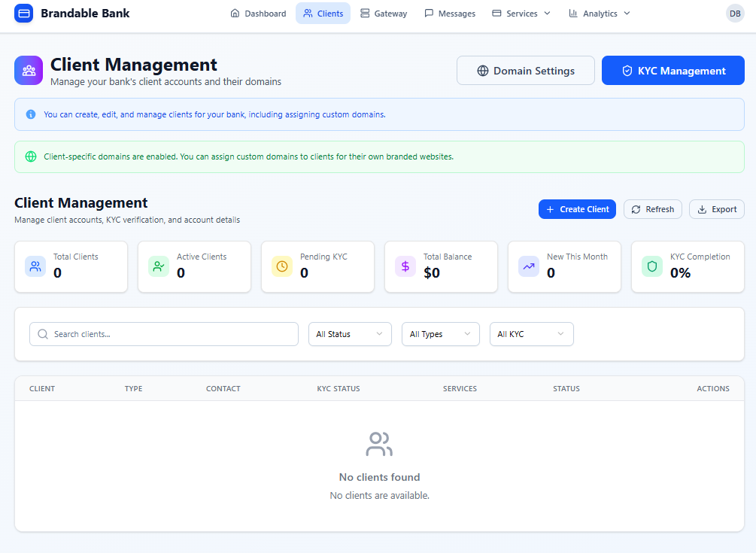
Task: Click the Brandable Bank logo icon
Action: [24, 14]
